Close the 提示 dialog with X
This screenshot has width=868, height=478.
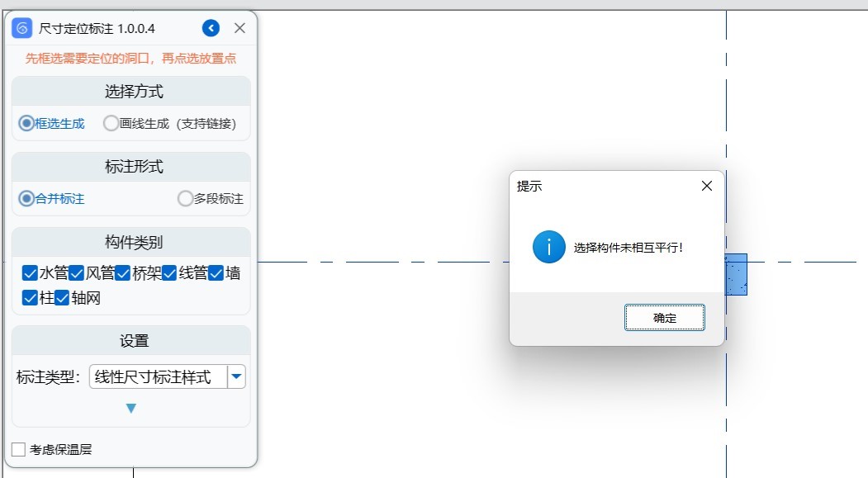tap(706, 186)
